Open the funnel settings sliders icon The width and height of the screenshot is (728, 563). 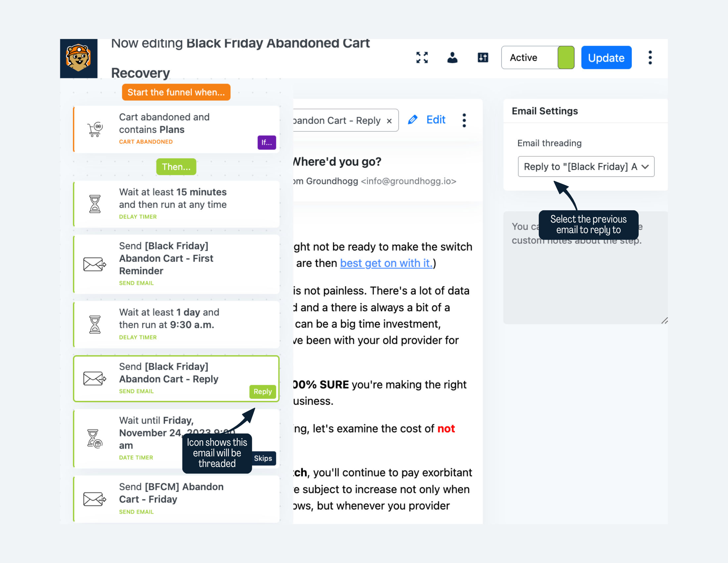point(483,58)
